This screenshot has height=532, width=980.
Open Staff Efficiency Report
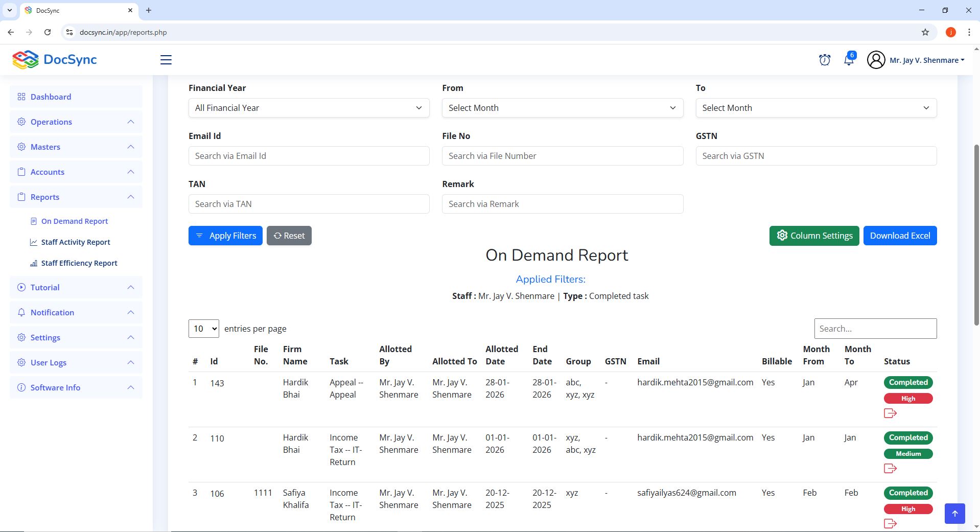click(79, 263)
